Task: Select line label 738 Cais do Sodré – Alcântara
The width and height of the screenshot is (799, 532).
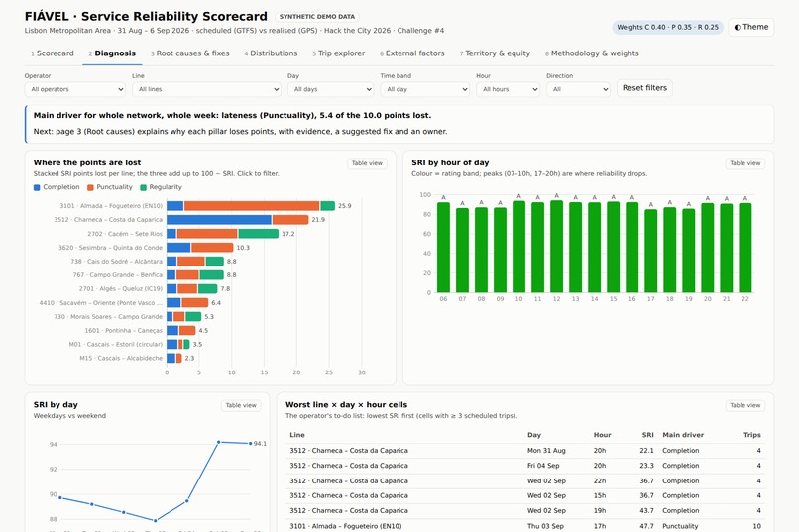Action: pyautogui.click(x=116, y=262)
